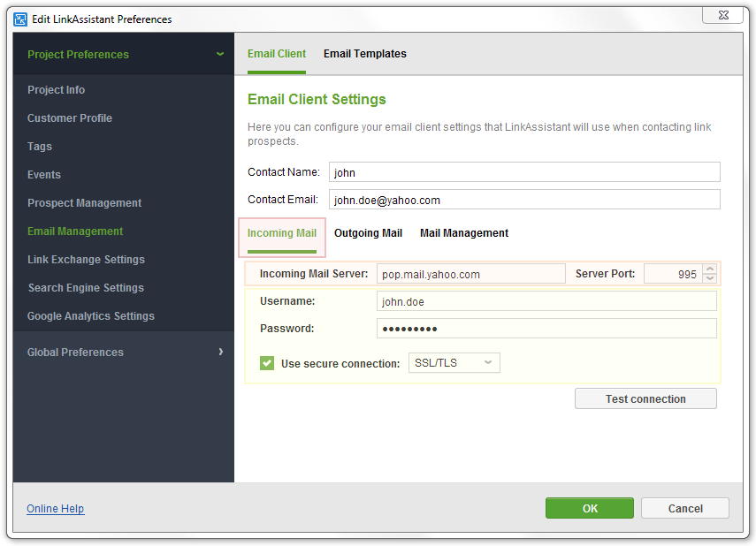Click the Cancel button
This screenshot has width=756, height=546.
coord(685,508)
